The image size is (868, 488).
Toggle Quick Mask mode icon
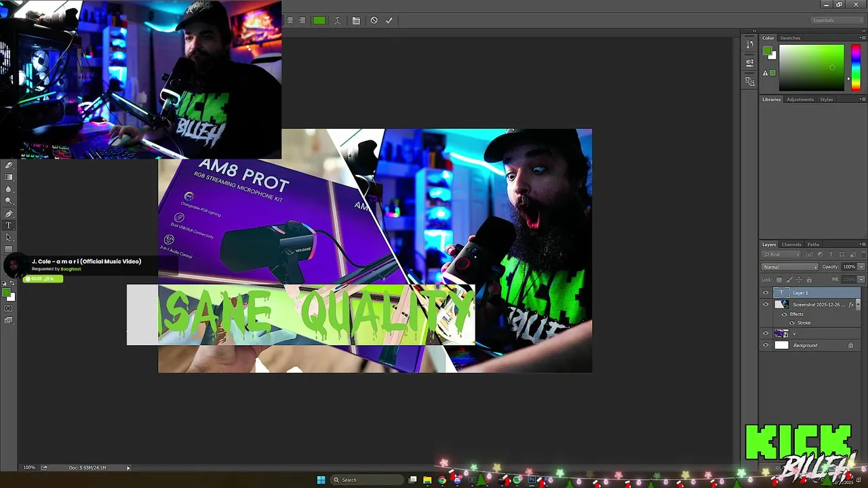(x=8, y=308)
